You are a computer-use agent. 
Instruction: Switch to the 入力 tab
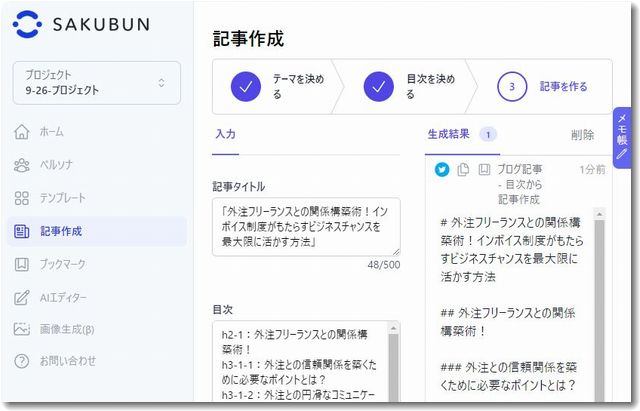[225, 134]
